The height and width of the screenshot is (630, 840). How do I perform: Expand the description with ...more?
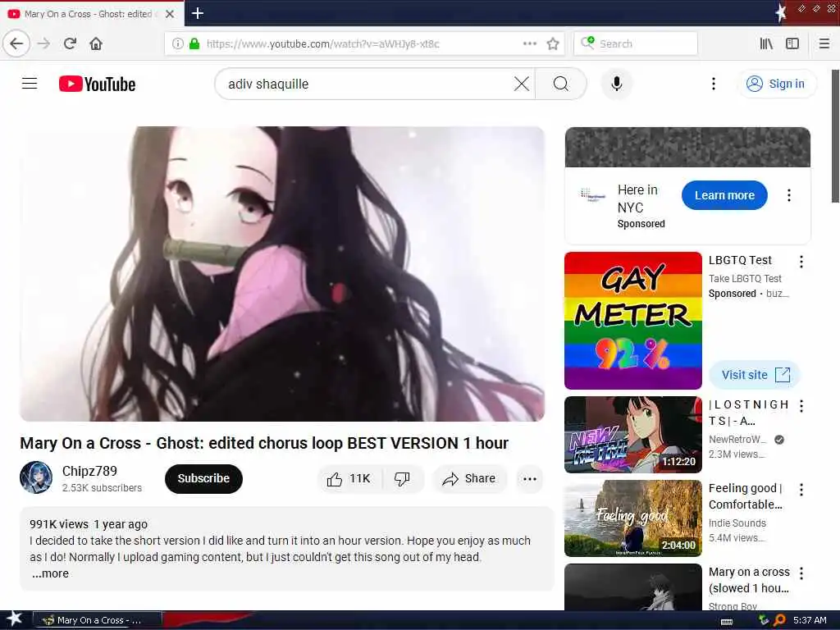(50, 573)
